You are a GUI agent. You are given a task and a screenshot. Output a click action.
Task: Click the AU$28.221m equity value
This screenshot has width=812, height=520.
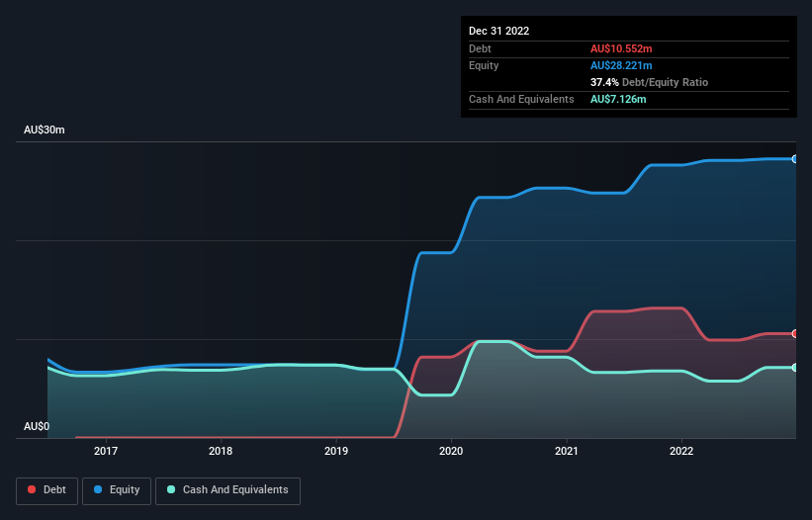click(x=621, y=65)
